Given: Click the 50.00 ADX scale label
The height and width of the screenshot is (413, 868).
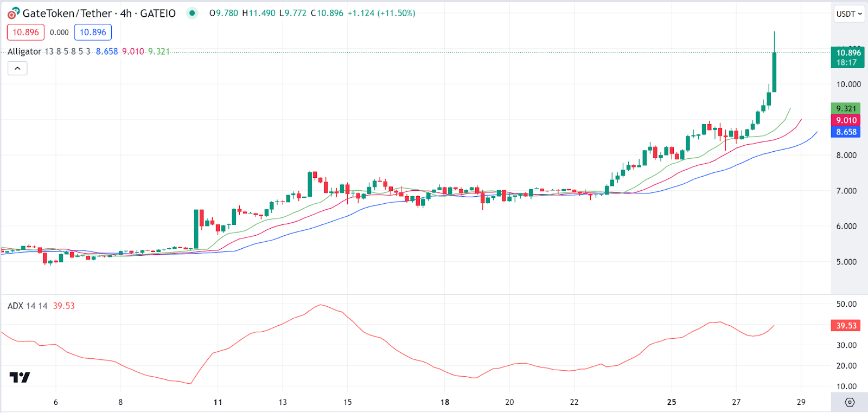Looking at the screenshot, I should click(x=847, y=304).
